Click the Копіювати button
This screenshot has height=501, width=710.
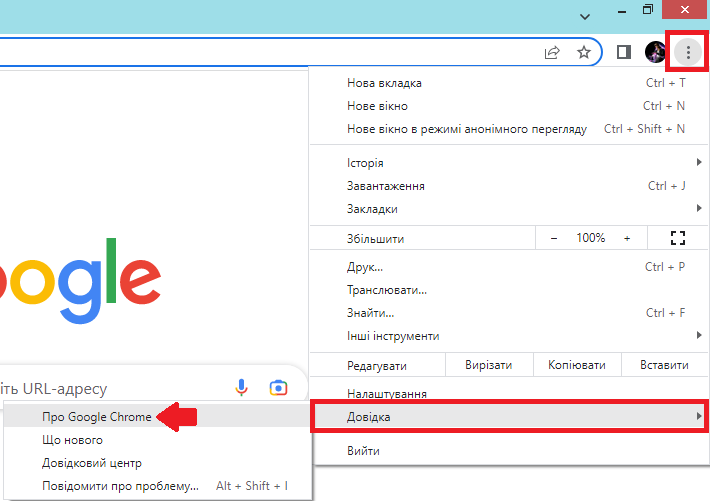point(577,365)
